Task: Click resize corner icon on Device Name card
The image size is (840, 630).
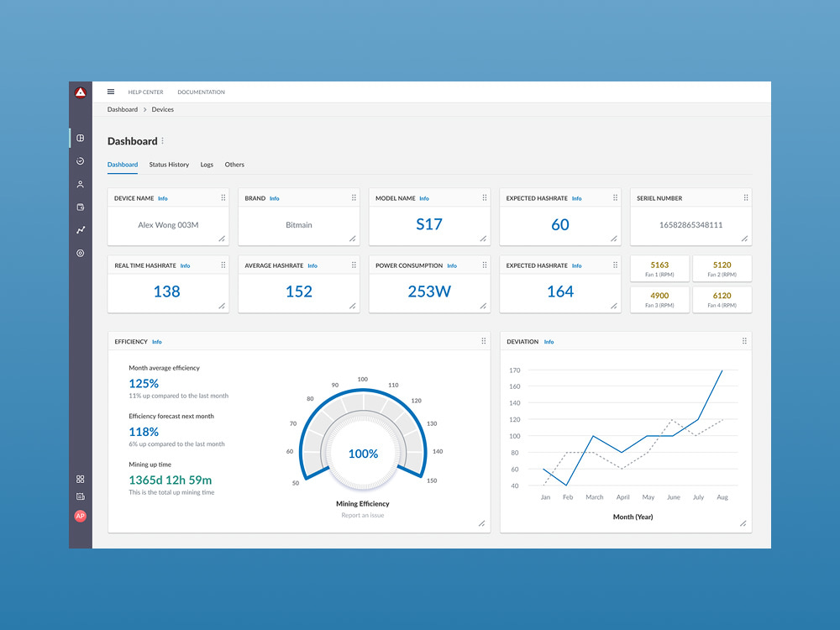Action: tap(222, 239)
